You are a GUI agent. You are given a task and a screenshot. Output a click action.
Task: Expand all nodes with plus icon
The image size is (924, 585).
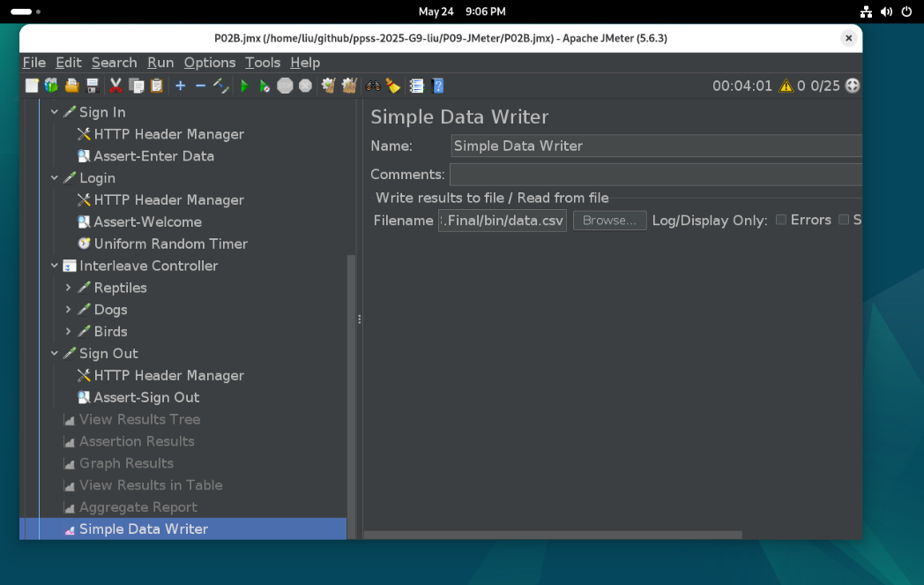pos(181,86)
